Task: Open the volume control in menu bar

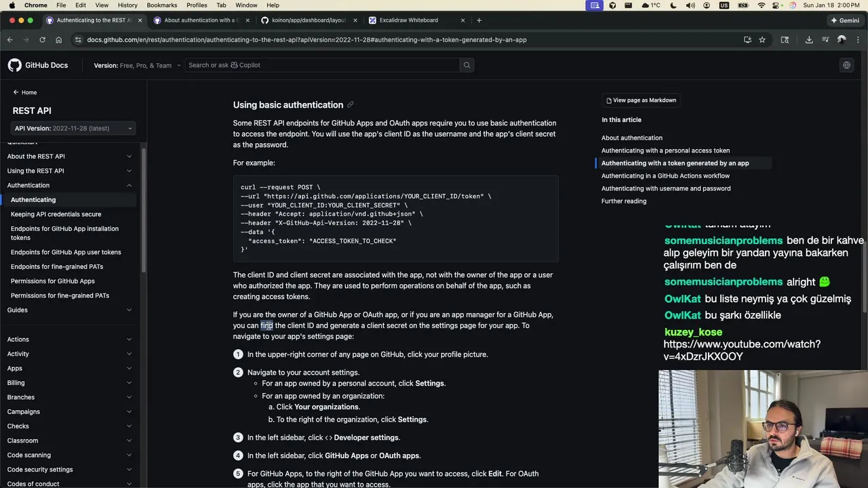Action: pyautogui.click(x=690, y=5)
